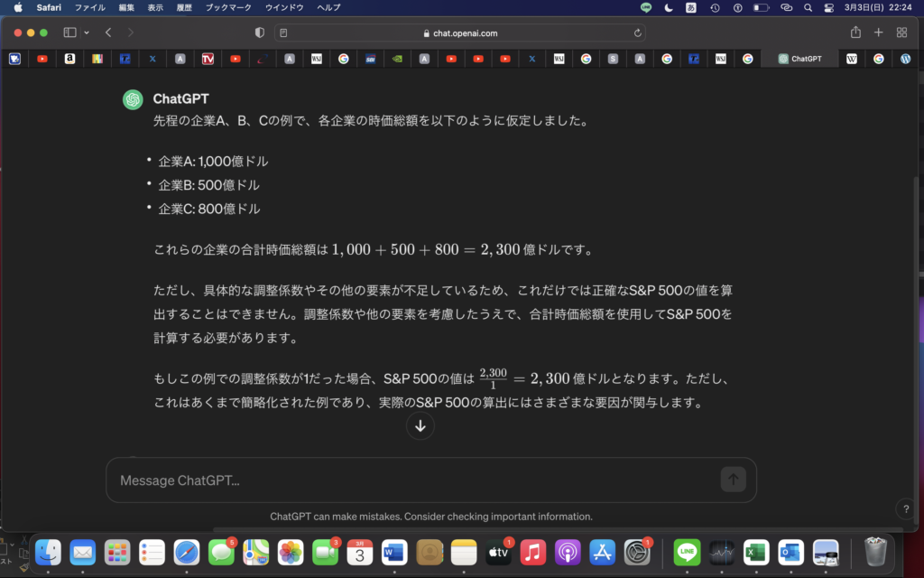The width and height of the screenshot is (924, 578).
Task: Expand the sidebar chevron dropdown
Action: (x=87, y=33)
